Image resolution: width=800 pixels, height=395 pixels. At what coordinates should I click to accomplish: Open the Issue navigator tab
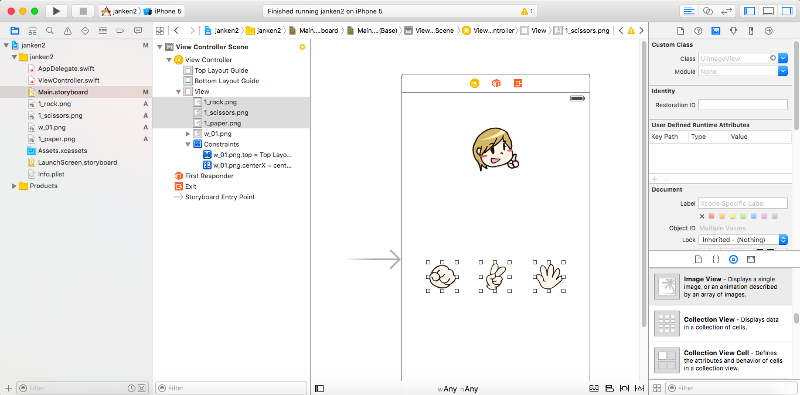[67, 31]
